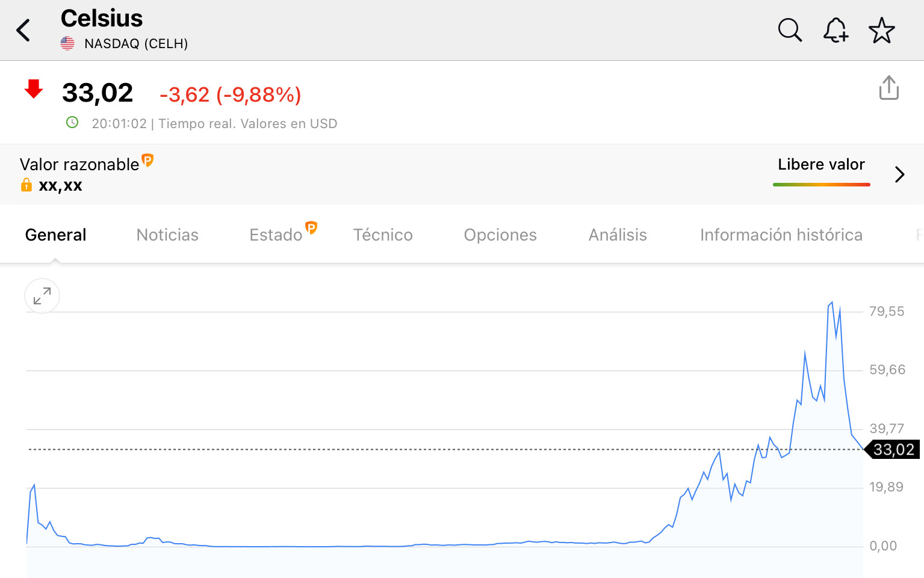Viewport: 924px width, 578px height.
Task: Open the Opciones tab
Action: pos(500,235)
